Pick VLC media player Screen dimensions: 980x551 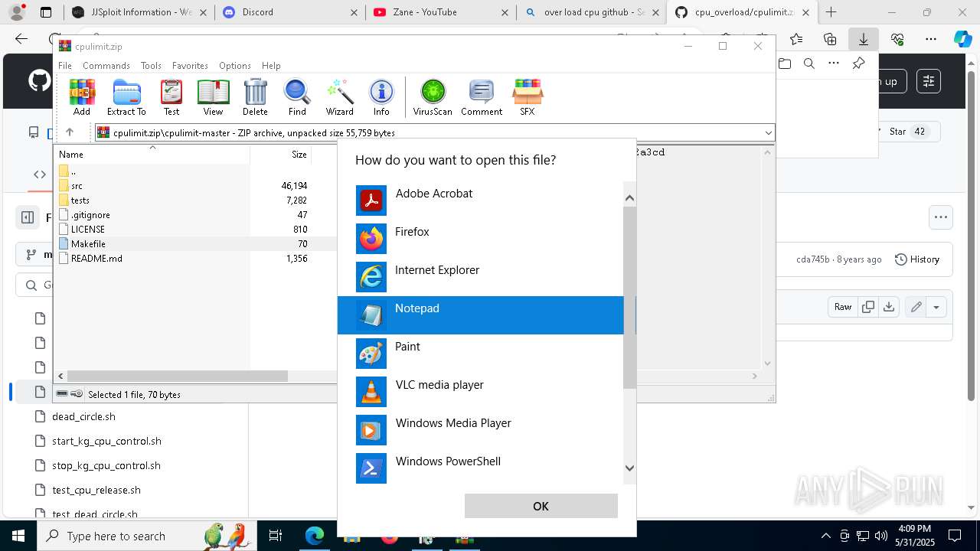[x=481, y=392]
